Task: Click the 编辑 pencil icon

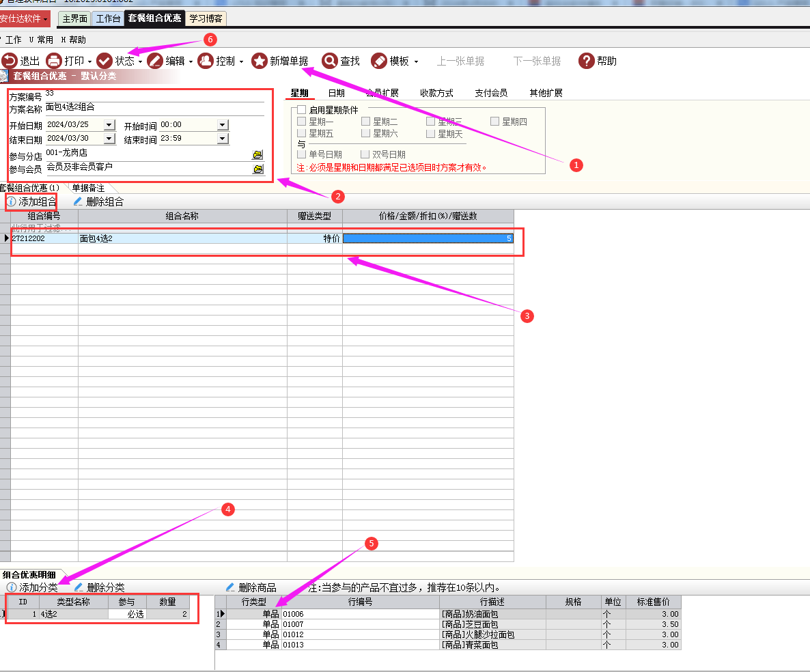Action: [x=155, y=61]
